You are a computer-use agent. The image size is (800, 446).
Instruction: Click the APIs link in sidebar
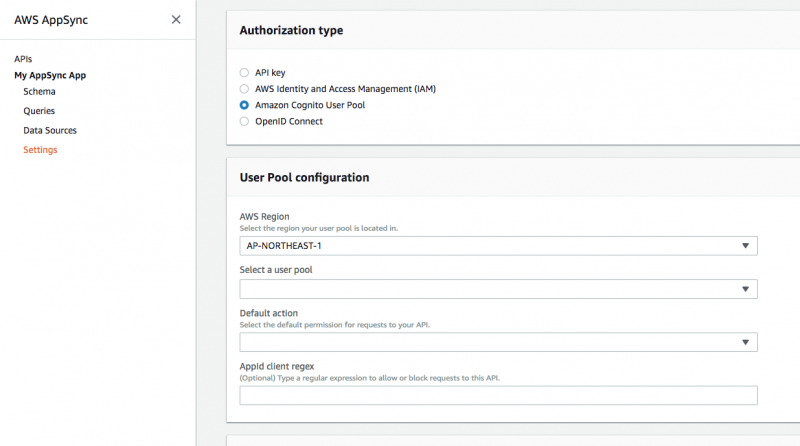(23, 59)
